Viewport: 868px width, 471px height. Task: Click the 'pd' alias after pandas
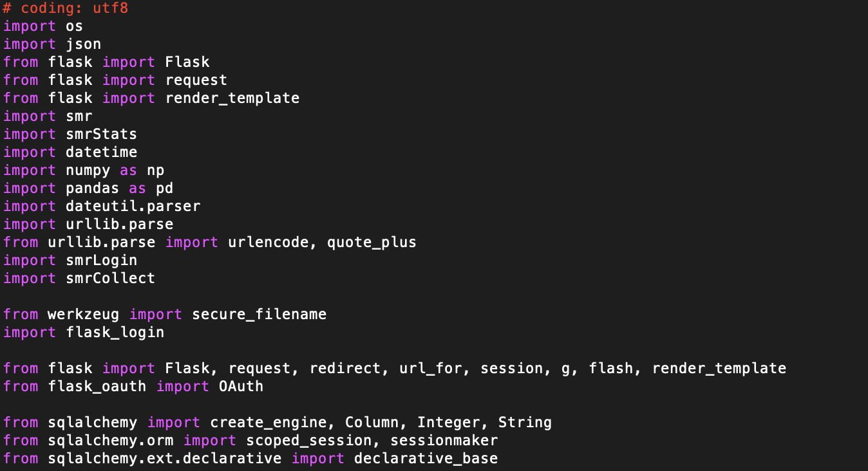pyautogui.click(x=165, y=189)
